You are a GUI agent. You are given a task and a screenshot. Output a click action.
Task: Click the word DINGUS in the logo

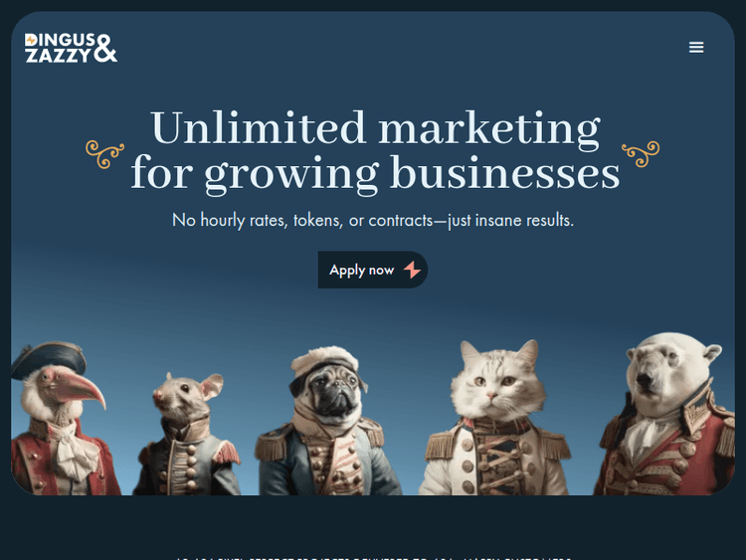tap(60, 40)
